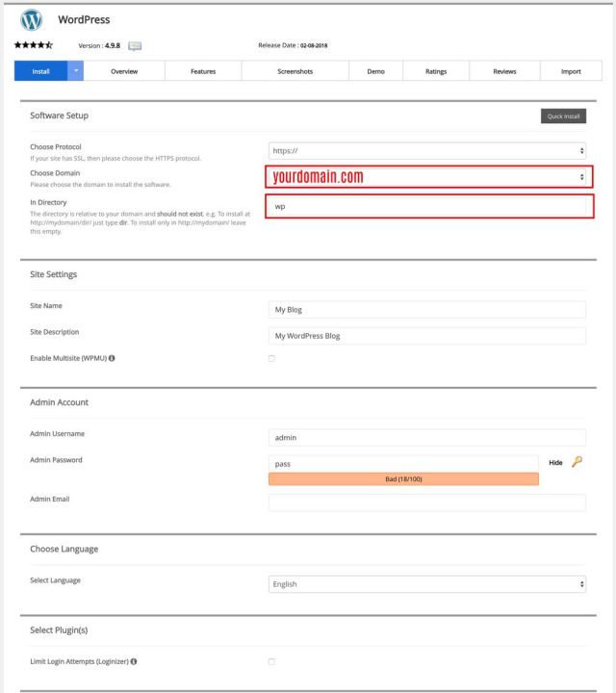The image size is (616, 693).
Task: Open the Screenshots tab
Action: point(295,71)
